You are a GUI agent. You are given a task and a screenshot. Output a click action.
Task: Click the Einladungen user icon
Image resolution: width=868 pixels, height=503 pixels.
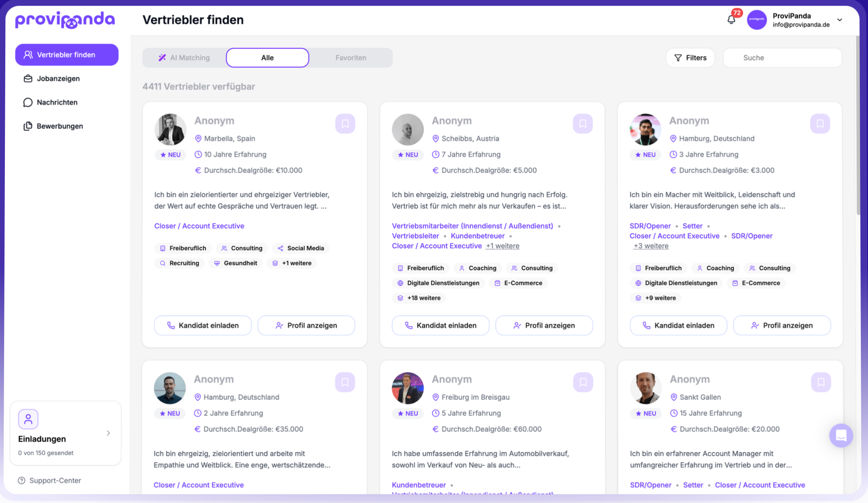28,419
